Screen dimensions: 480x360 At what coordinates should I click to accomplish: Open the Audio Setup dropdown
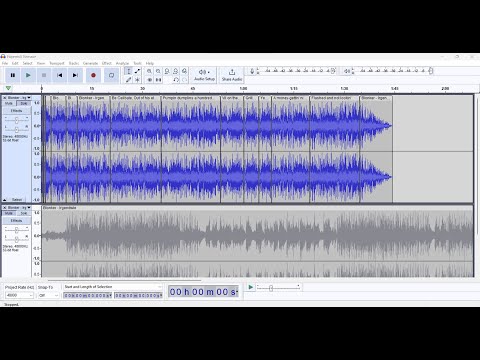[x=204, y=75]
